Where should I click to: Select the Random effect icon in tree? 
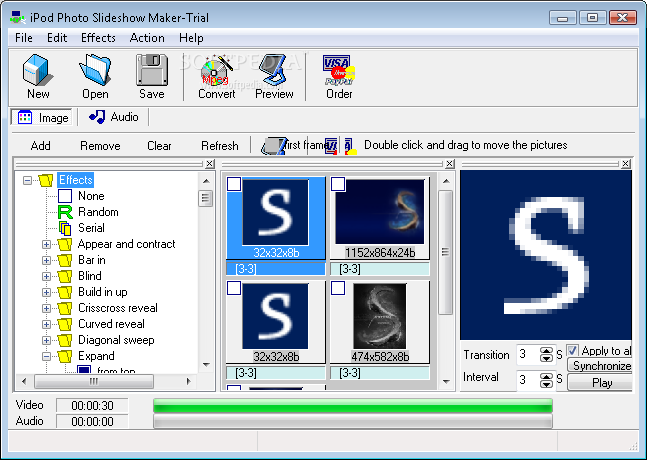coord(65,212)
